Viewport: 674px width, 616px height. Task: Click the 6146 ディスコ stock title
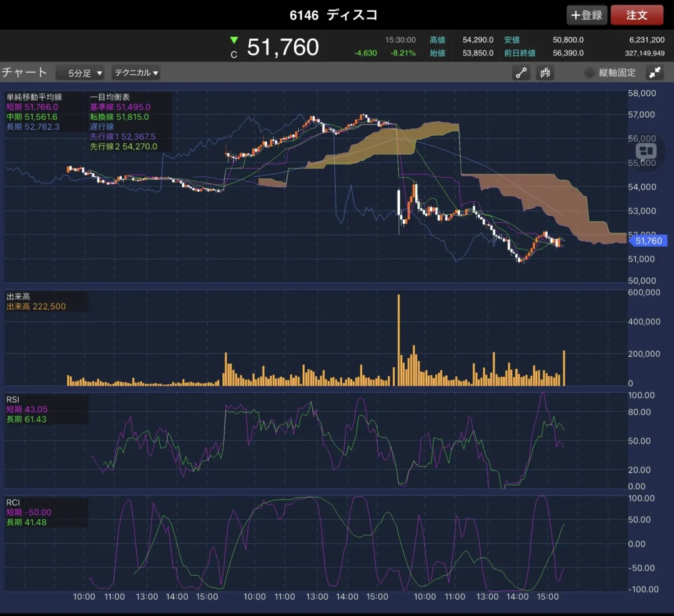tap(334, 14)
